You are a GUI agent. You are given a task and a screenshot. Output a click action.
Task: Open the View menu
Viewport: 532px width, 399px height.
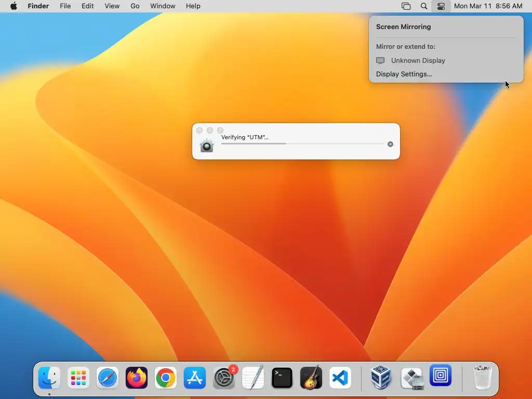(112, 6)
